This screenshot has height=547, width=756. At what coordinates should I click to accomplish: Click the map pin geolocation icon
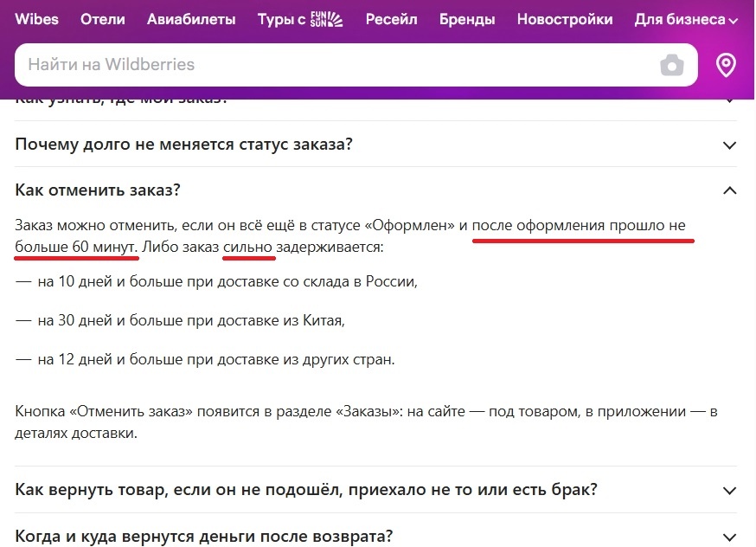726,64
